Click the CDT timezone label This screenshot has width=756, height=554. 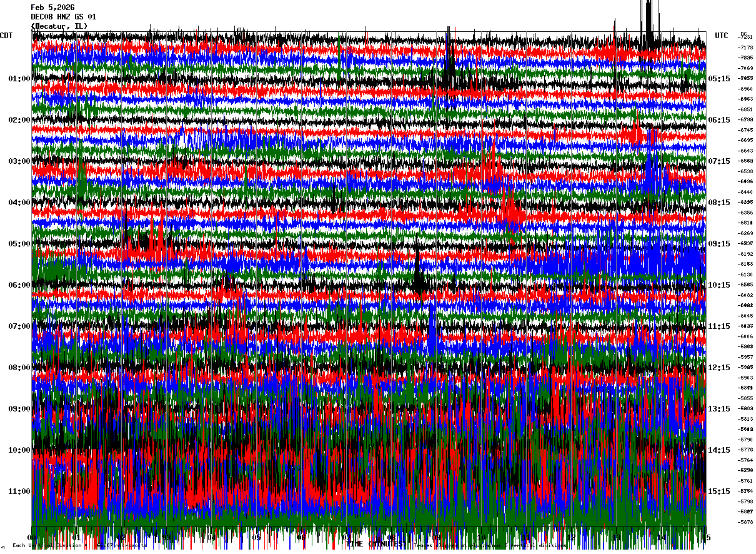click(6, 36)
